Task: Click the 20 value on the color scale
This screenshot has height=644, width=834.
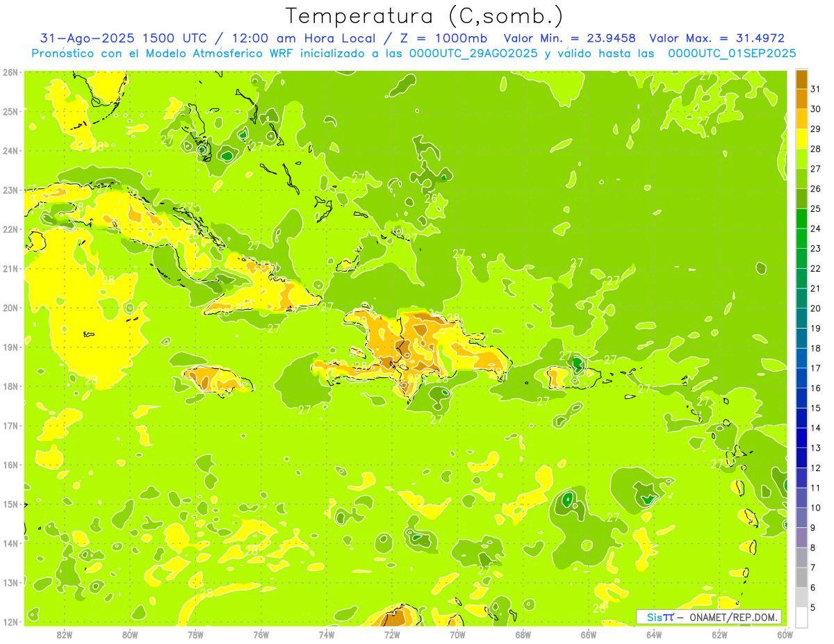Action: click(x=816, y=308)
